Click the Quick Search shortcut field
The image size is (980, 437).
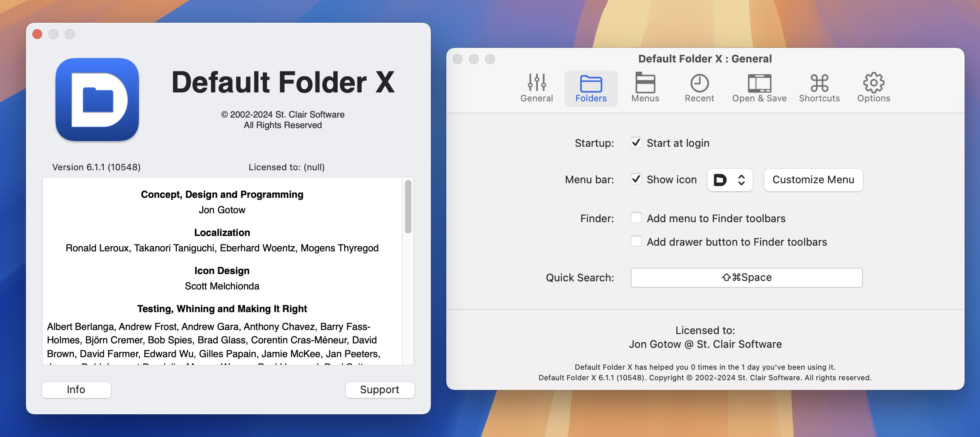(746, 278)
